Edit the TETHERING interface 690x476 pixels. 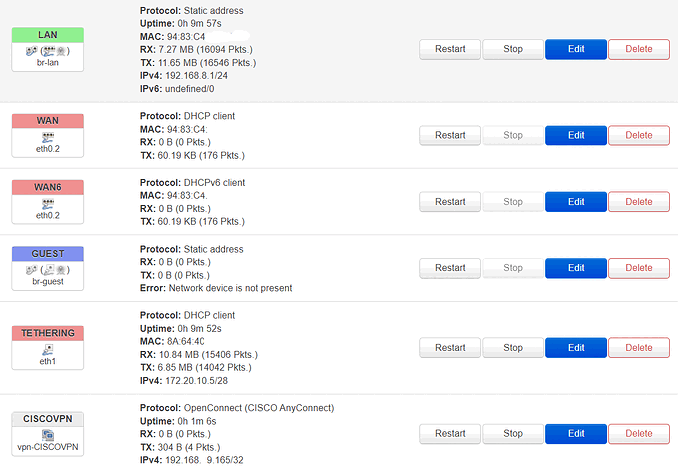[576, 348]
